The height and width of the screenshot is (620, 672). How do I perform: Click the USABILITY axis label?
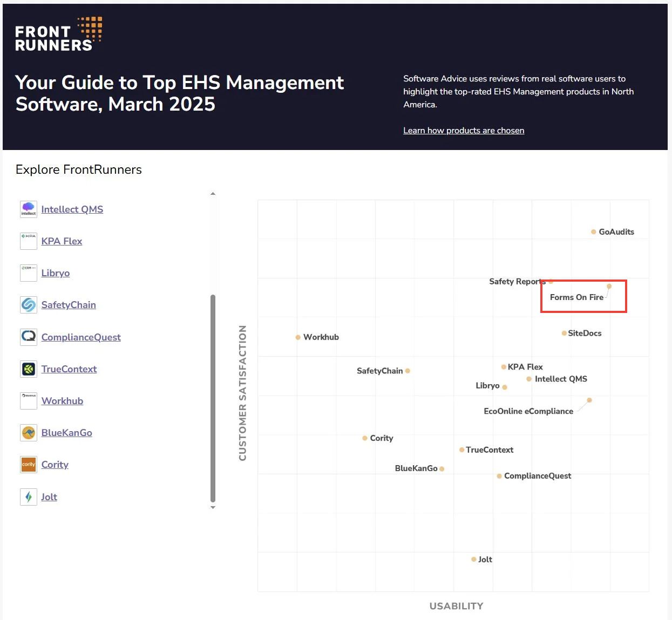[456, 606]
